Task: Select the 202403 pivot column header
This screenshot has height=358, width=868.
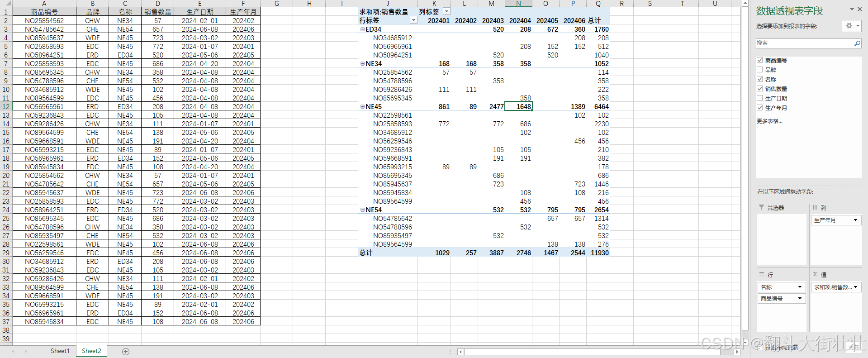Action: click(492, 21)
